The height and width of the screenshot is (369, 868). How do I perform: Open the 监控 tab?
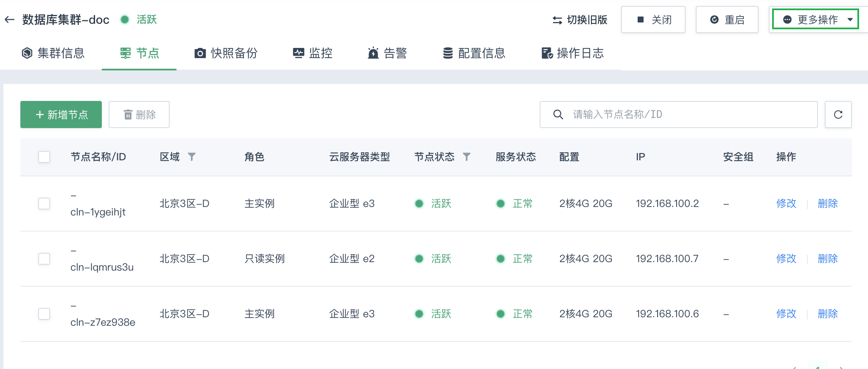coord(313,53)
